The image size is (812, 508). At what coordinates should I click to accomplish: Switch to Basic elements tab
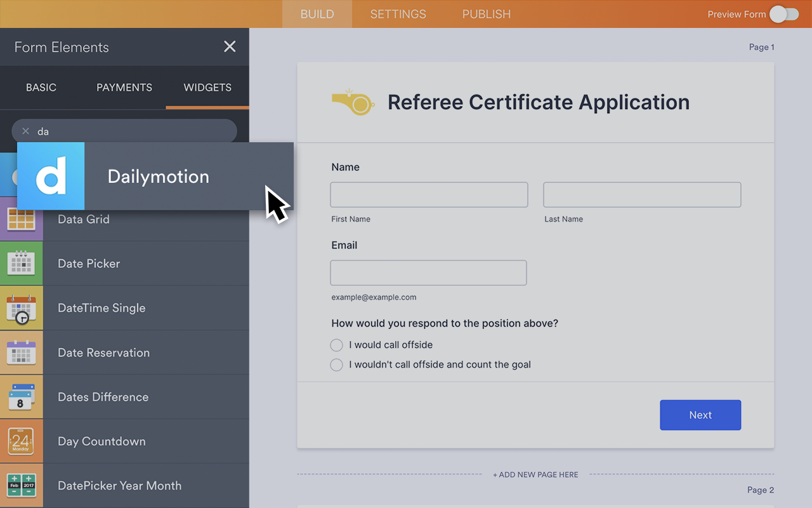[x=41, y=88]
